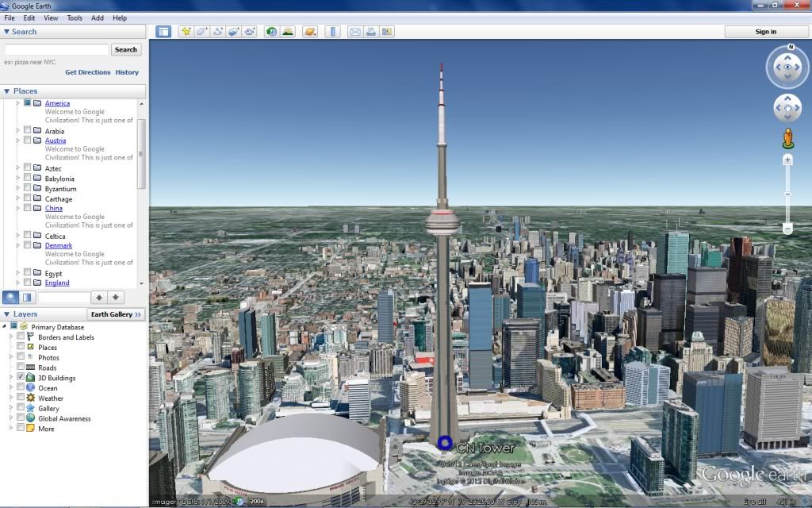Image resolution: width=812 pixels, height=508 pixels.
Task: Open the View menu
Action: click(x=51, y=17)
